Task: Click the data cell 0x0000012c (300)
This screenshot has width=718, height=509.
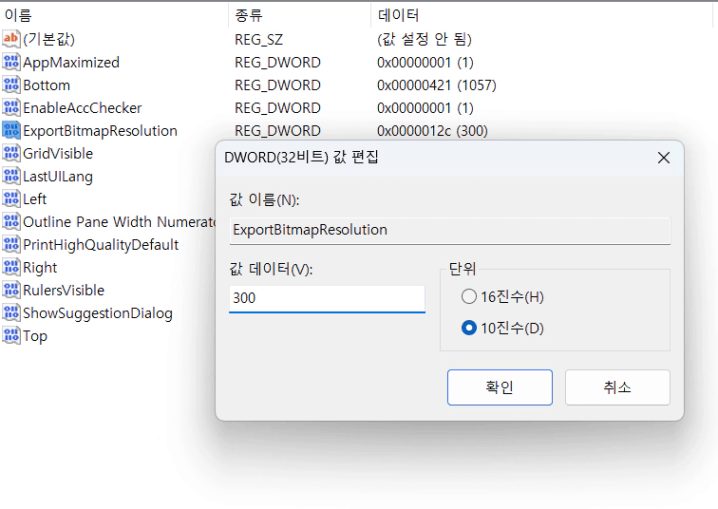Action: point(432,131)
